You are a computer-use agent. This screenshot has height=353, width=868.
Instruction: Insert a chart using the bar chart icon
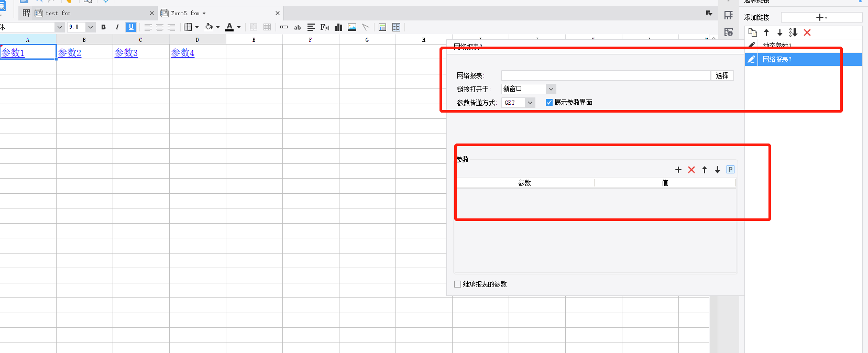point(338,27)
